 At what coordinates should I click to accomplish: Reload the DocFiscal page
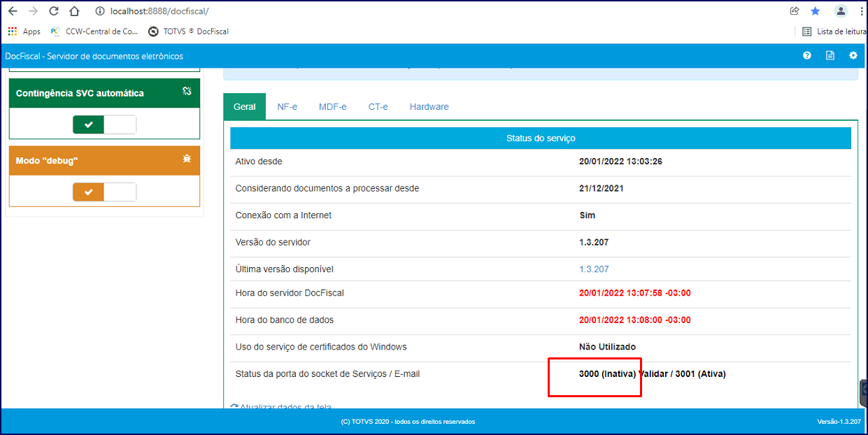tap(54, 11)
